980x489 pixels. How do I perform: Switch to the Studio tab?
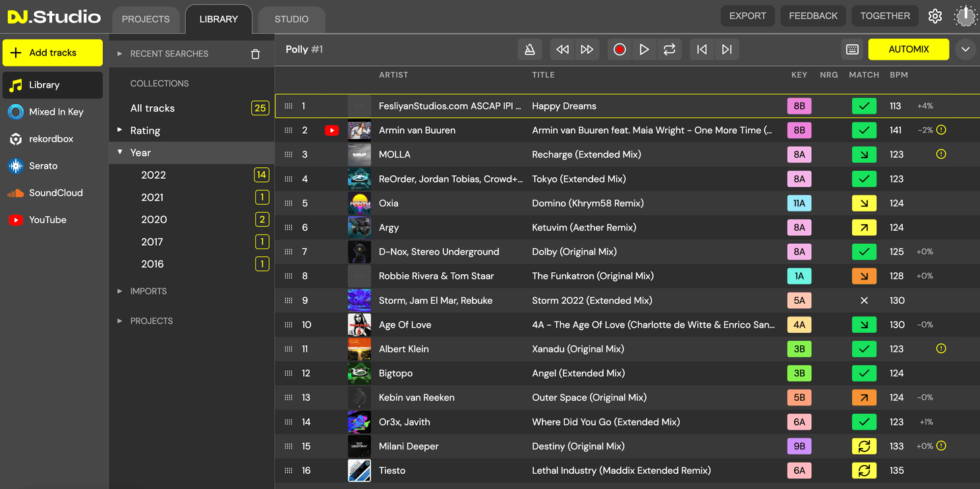(291, 20)
